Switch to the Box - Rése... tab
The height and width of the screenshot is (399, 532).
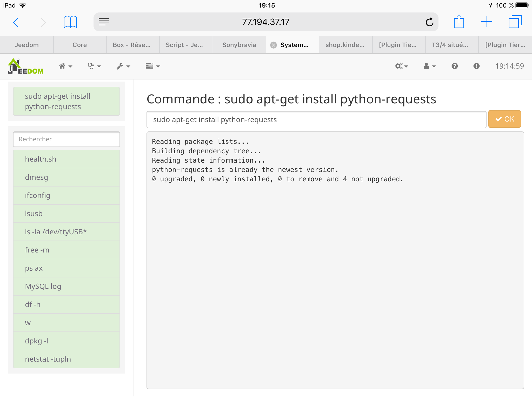133,45
